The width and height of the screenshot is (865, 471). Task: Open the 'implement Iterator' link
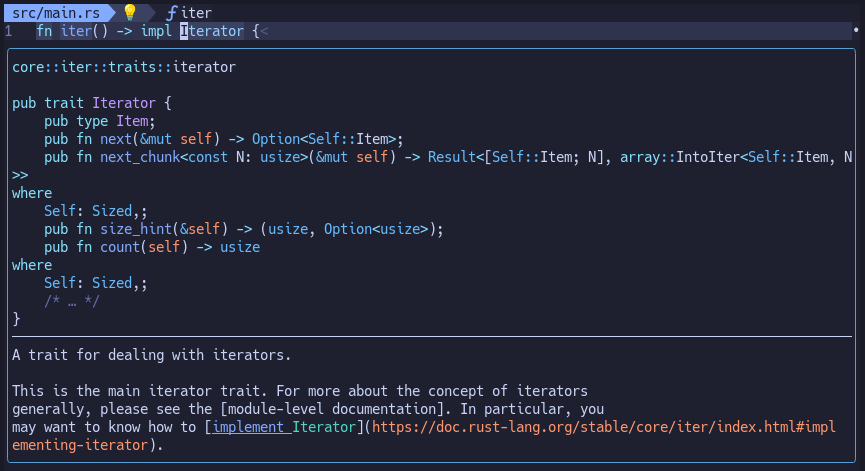pyautogui.click(x=284, y=427)
